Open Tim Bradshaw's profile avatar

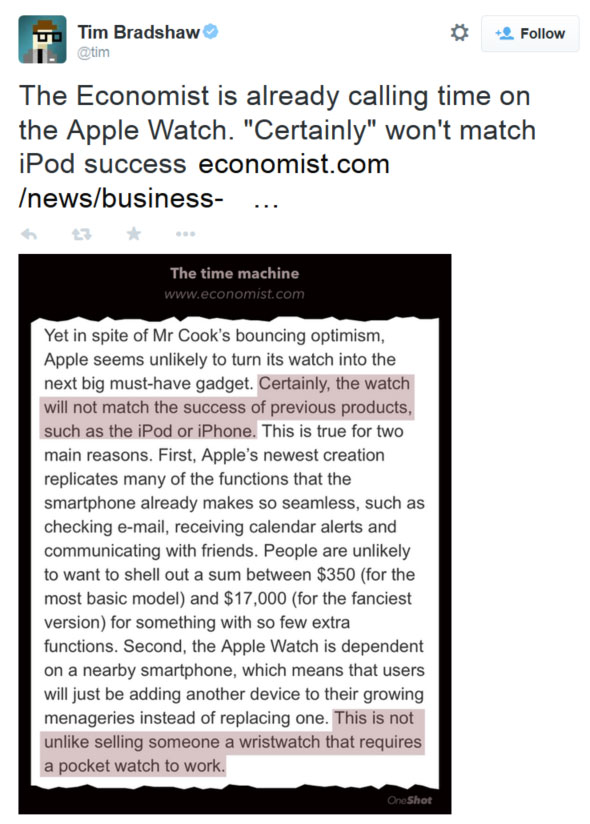[40, 33]
